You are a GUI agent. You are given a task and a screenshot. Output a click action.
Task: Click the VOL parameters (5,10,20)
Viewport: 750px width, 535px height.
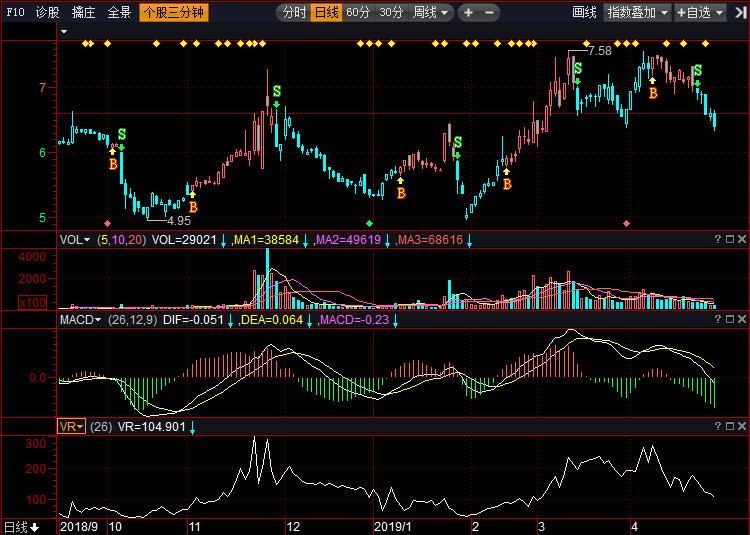click(121, 240)
